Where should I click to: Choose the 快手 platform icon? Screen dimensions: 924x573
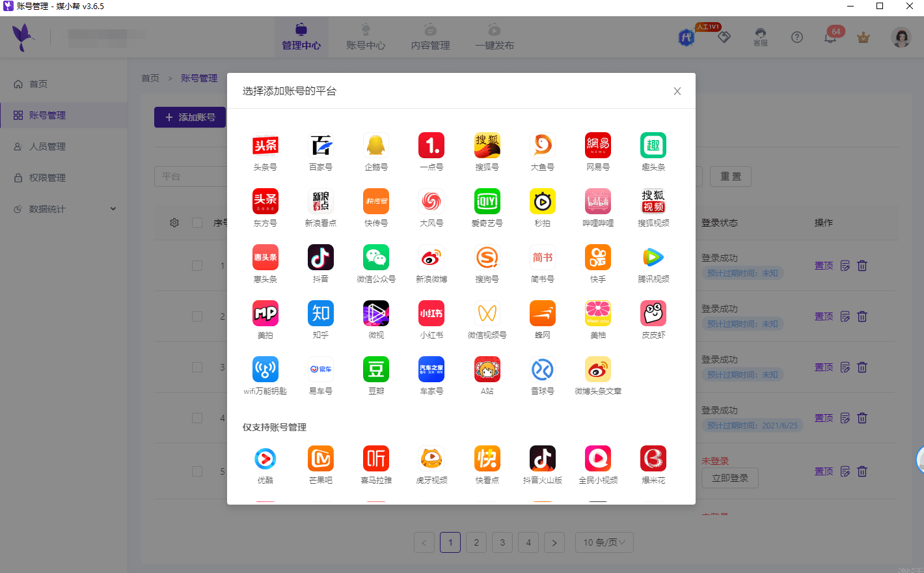(x=598, y=257)
